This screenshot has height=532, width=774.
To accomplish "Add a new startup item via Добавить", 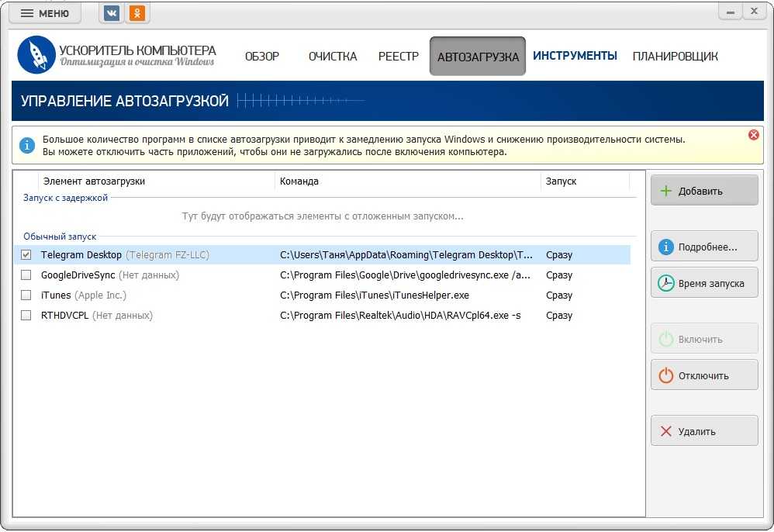I will click(703, 191).
